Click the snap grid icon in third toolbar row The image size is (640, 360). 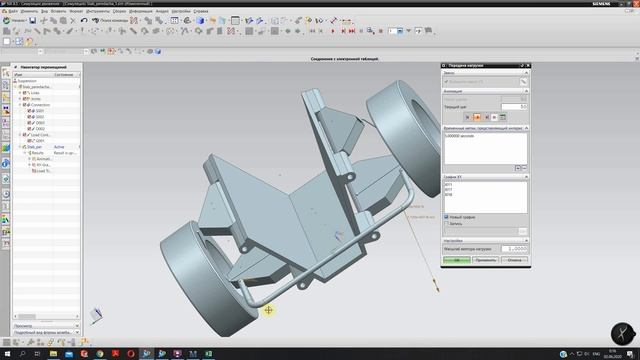click(x=19, y=41)
